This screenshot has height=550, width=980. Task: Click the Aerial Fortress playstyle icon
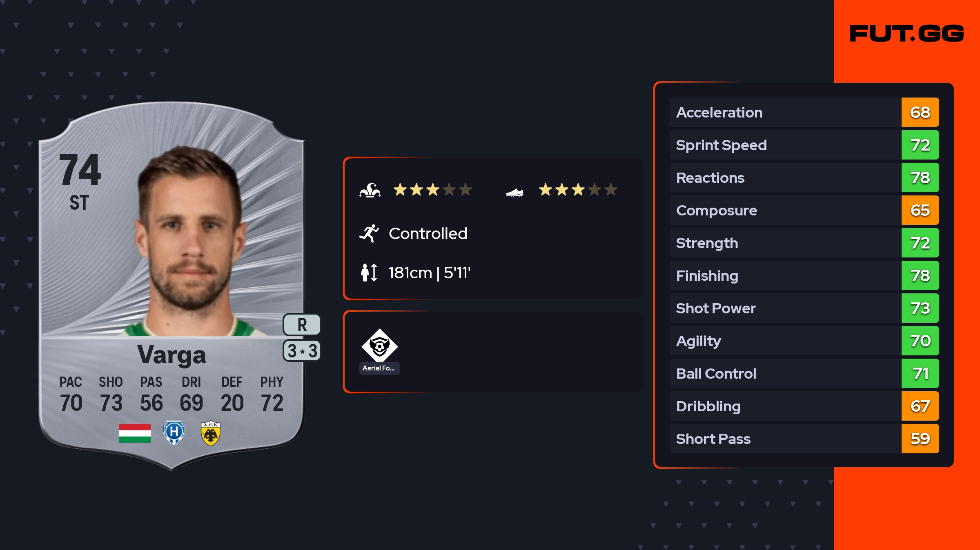coord(379,345)
